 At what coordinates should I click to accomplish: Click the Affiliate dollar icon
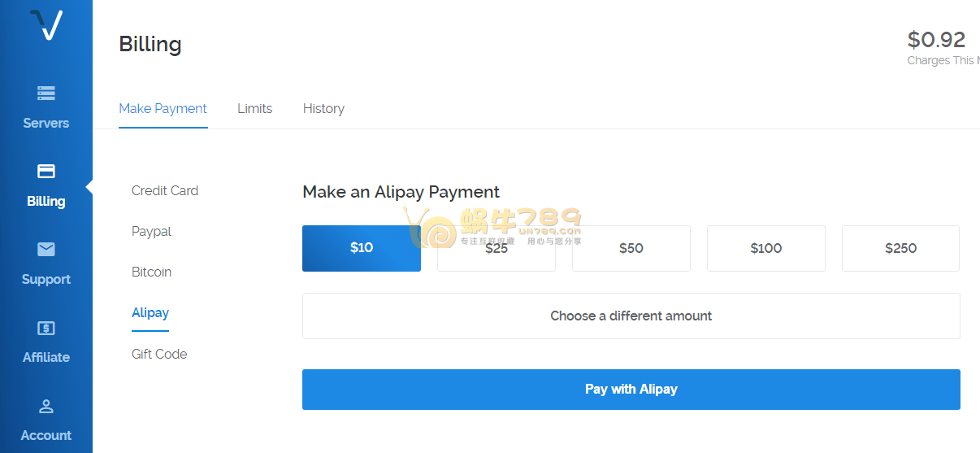[x=46, y=328]
